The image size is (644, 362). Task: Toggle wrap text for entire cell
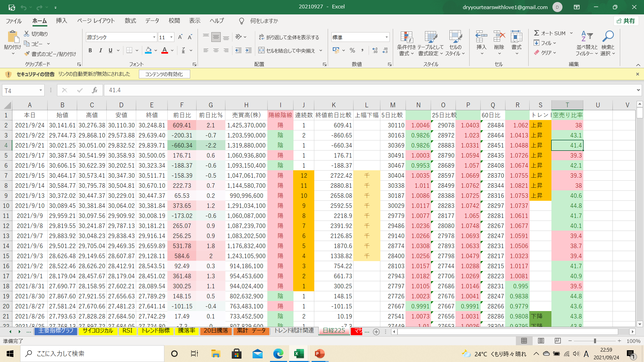click(289, 37)
